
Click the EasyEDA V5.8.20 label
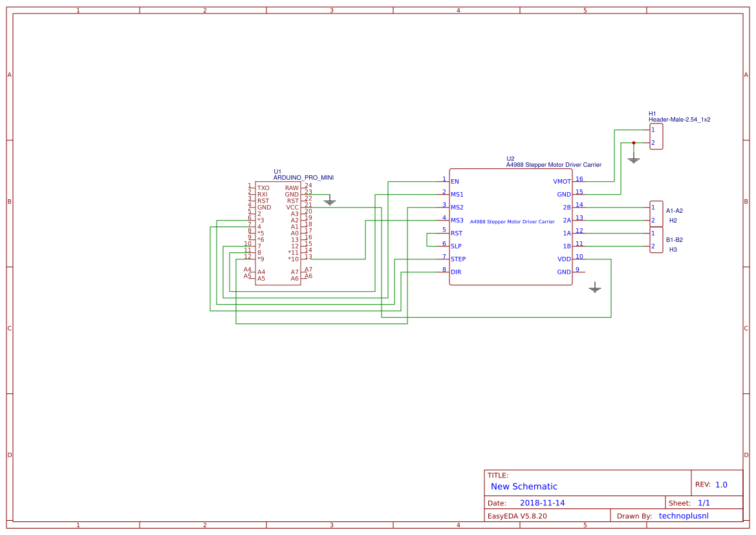coord(517,516)
